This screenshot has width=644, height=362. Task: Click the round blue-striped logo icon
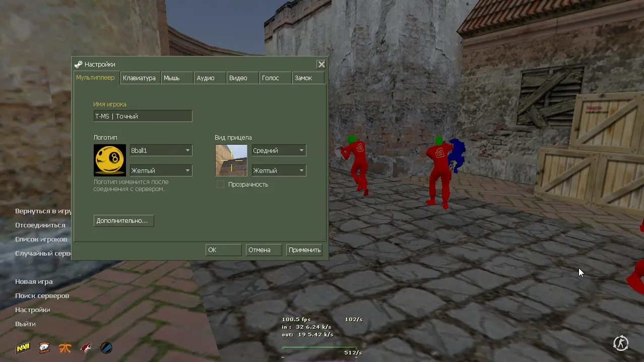coord(106,348)
